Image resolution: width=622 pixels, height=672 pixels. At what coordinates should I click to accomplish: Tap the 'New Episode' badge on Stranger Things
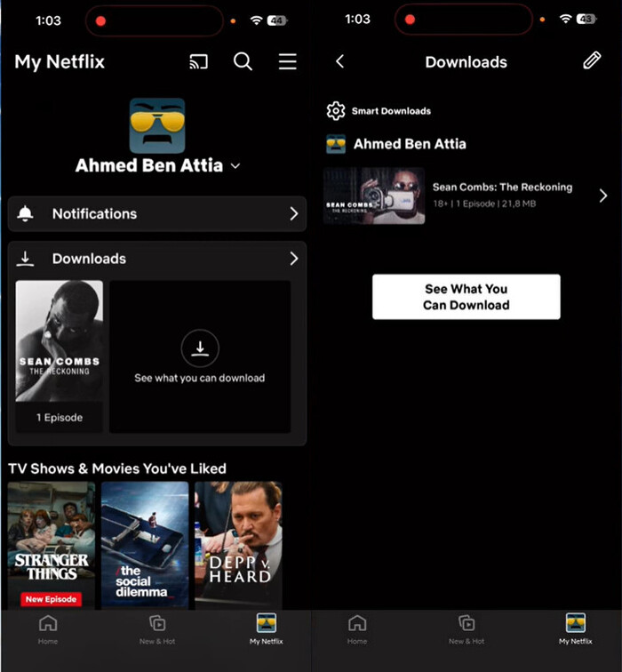pyautogui.click(x=51, y=599)
